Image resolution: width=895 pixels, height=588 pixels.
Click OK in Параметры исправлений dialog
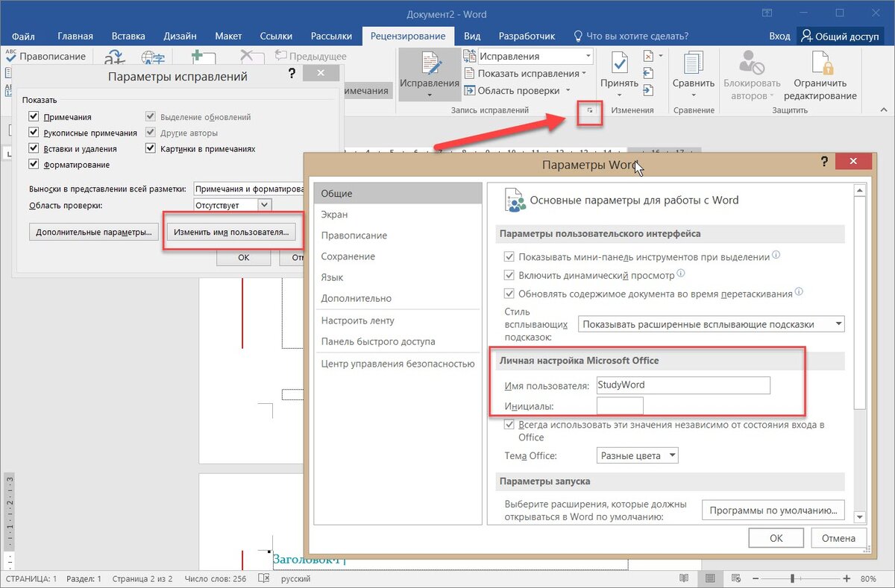point(243,257)
